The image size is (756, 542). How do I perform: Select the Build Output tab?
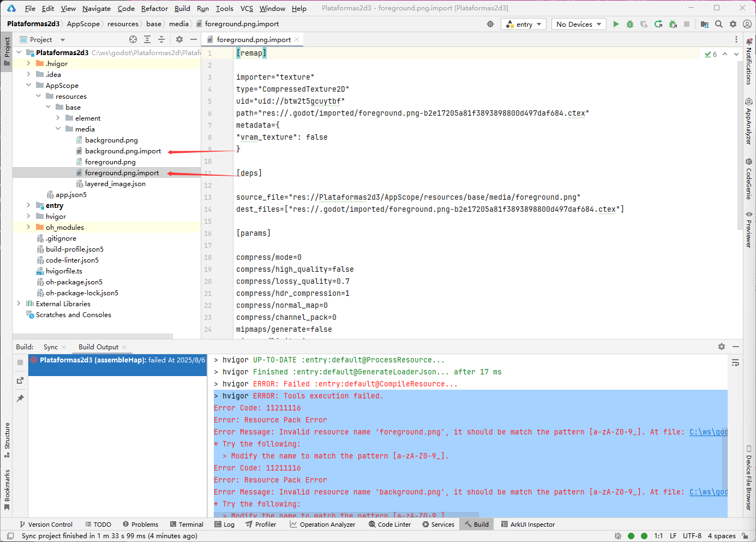pos(98,347)
